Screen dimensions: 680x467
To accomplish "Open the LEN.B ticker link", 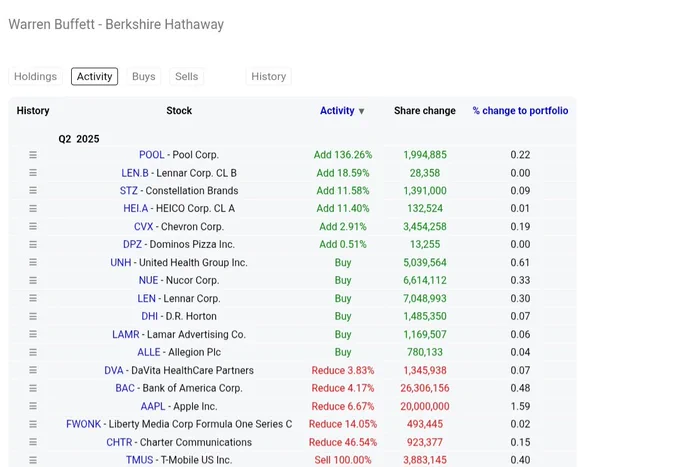I will click(135, 173).
